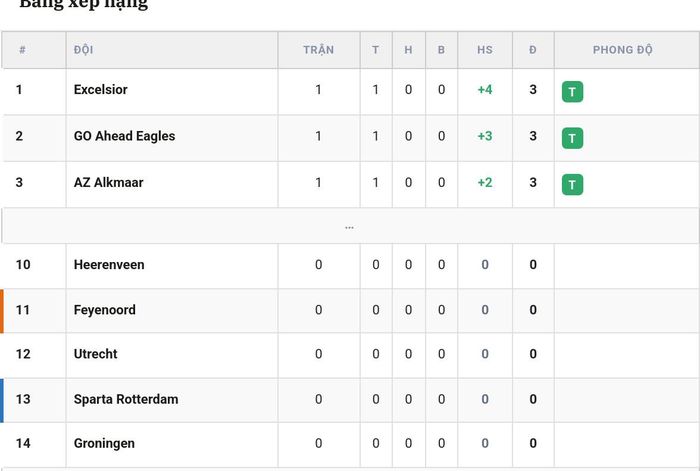The width and height of the screenshot is (700, 471).
Task: Click the blue marker beside Sparta Rotterdam's rank
Action: pos(2,400)
